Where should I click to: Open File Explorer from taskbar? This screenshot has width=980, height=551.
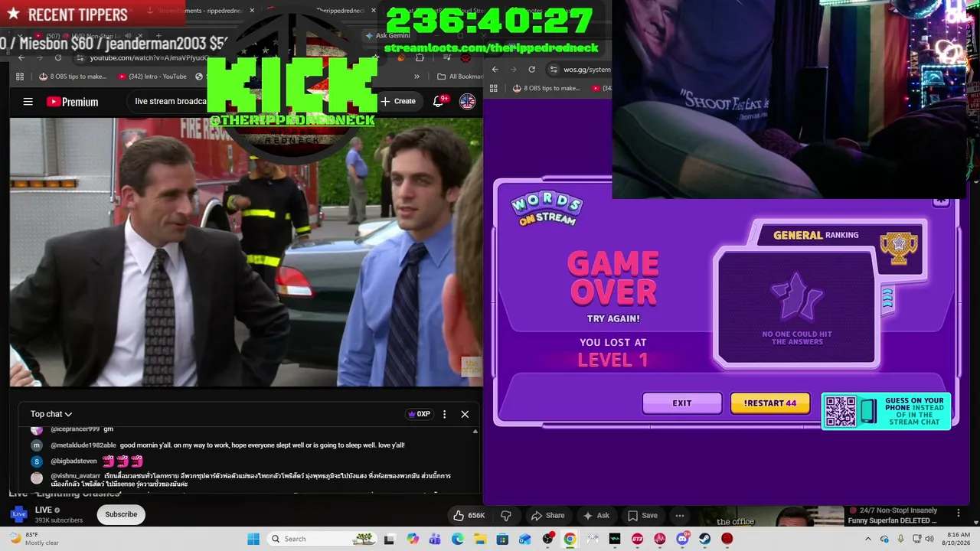pyautogui.click(x=480, y=539)
